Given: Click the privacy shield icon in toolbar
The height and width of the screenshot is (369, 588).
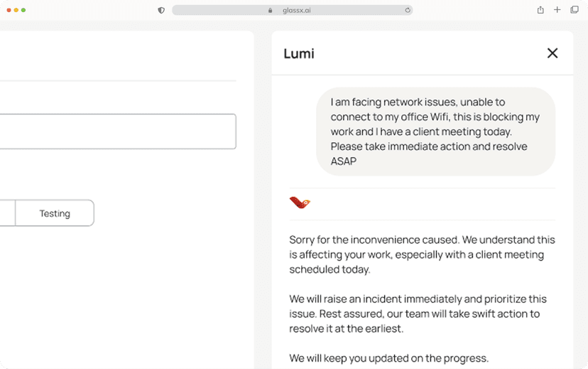Looking at the screenshot, I should click(161, 10).
